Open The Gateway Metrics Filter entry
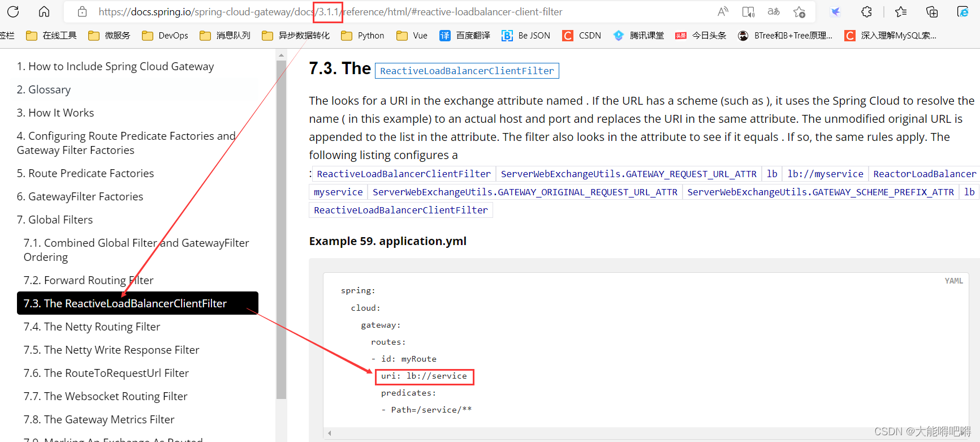This screenshot has height=442, width=980. tap(99, 419)
